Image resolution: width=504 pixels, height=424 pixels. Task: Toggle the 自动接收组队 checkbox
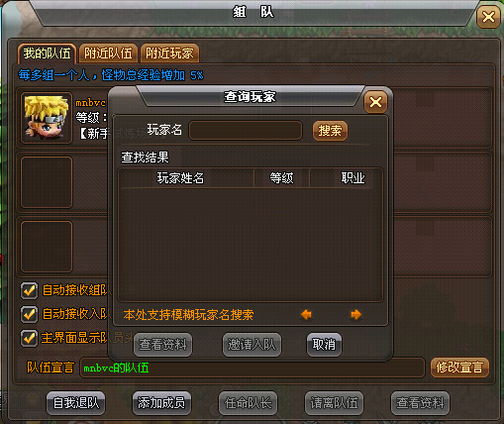pyautogui.click(x=29, y=290)
